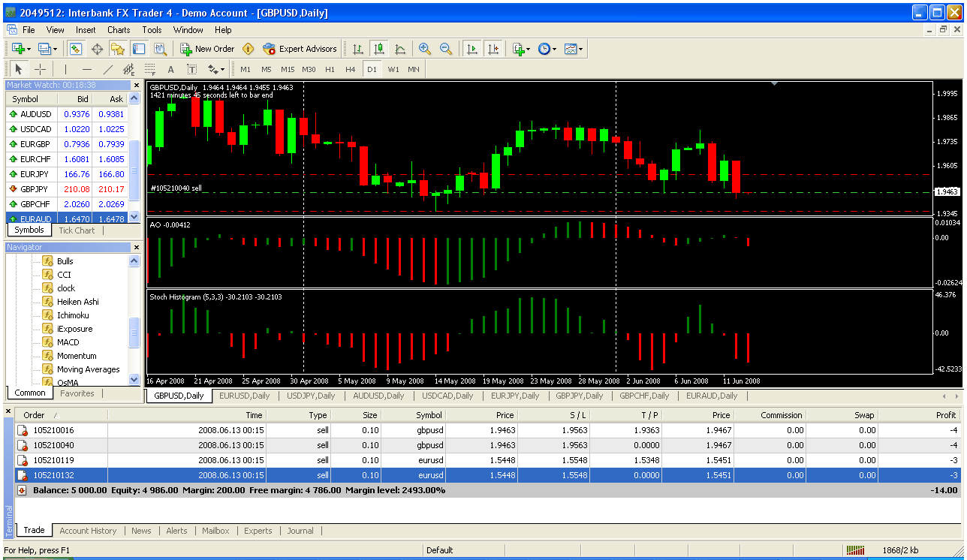Screen dimensions: 967x560
Task: Toggle the Market Watch window icon
Action: click(76, 49)
